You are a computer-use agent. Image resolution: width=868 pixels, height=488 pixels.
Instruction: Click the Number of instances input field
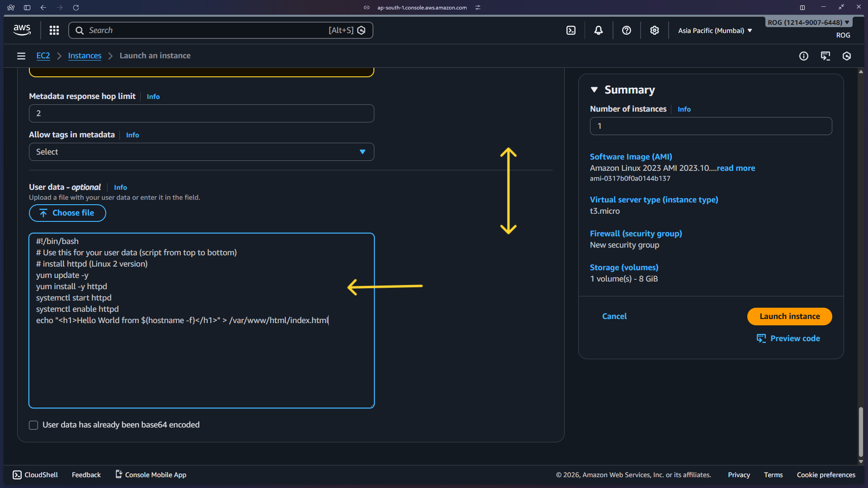coord(711,126)
